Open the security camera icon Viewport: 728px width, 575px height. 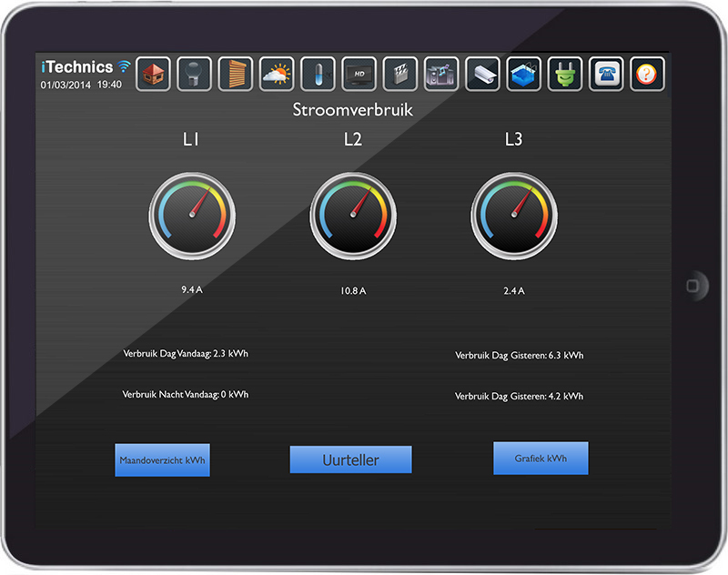[x=482, y=74]
